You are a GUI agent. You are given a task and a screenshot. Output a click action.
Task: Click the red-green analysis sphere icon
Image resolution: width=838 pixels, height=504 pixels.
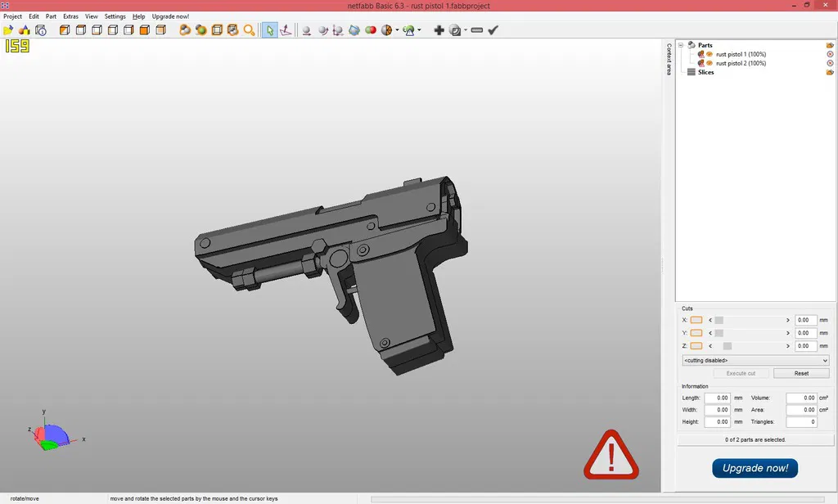(x=369, y=30)
